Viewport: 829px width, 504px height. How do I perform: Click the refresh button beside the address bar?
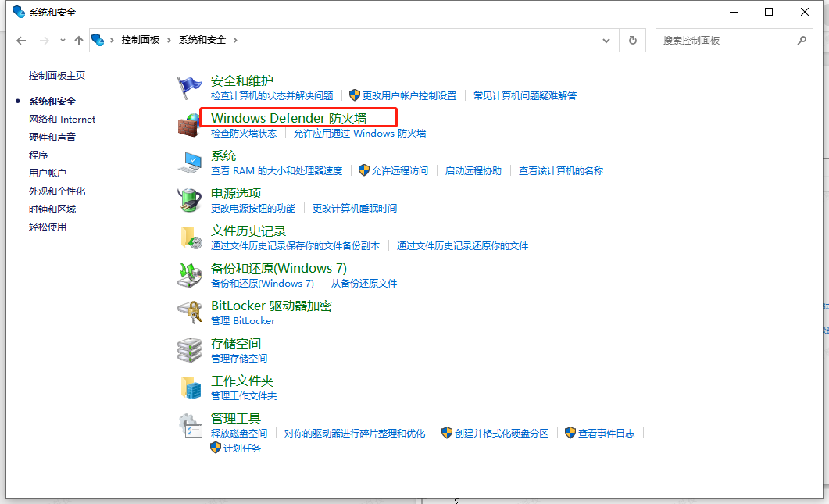pos(632,40)
